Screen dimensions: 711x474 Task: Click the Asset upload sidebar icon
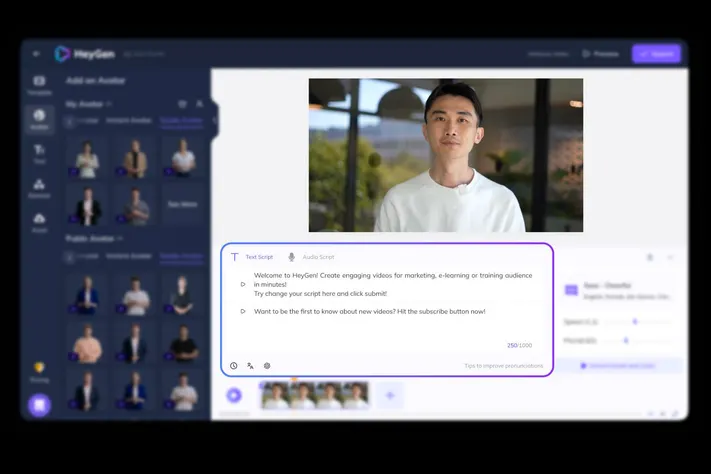pos(39,221)
